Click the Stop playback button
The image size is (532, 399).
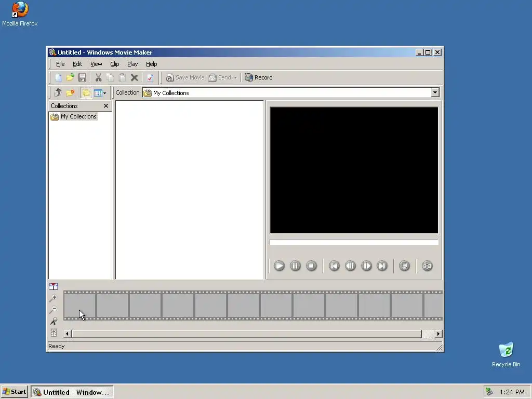311,265
